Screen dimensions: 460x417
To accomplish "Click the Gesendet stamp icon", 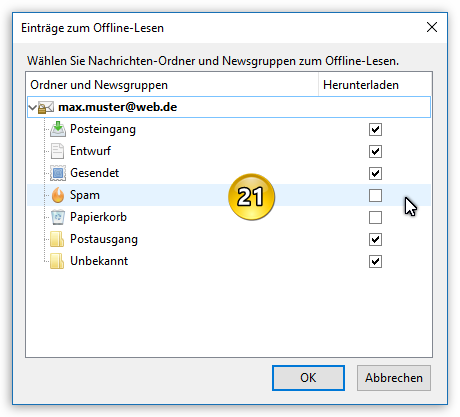I will 58,173.
